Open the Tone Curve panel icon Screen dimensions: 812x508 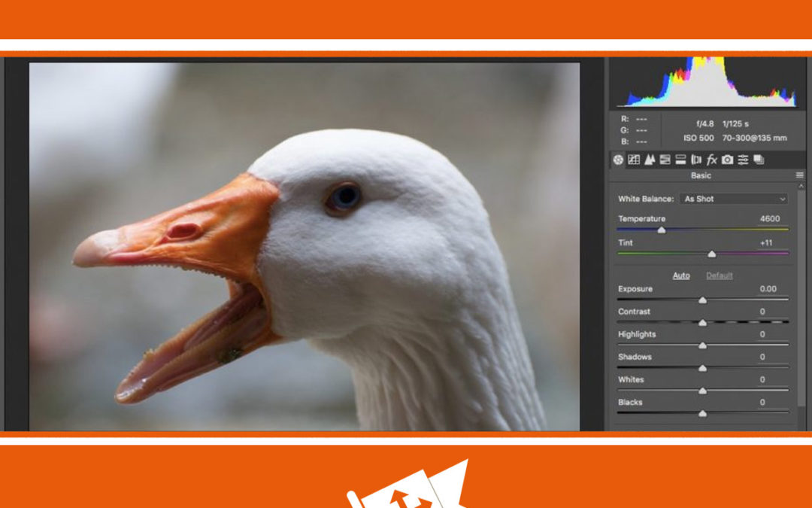[x=634, y=160]
